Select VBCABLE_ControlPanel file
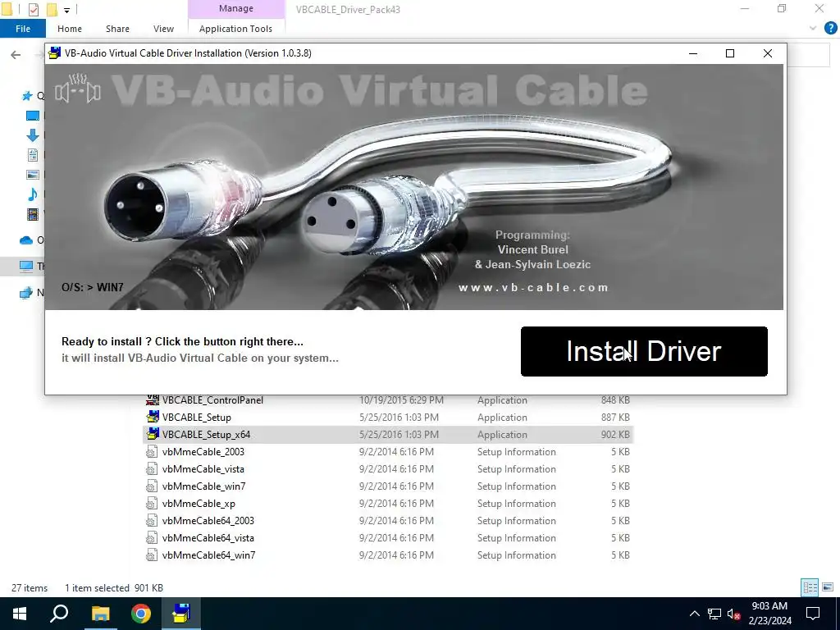 388,400
